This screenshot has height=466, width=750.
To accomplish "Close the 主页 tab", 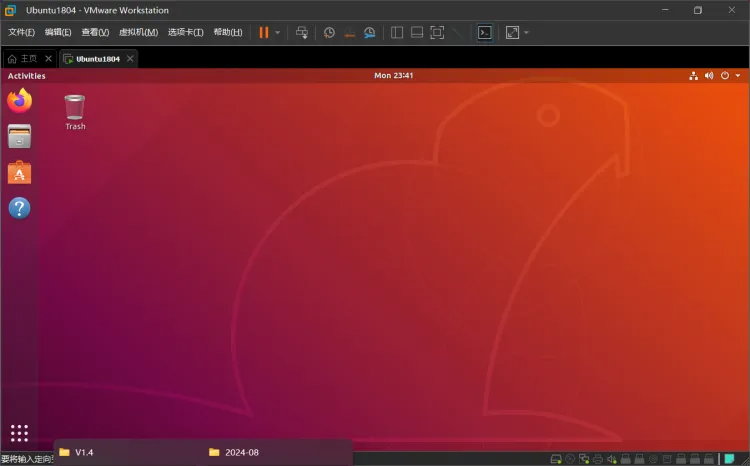I will tap(48, 58).
